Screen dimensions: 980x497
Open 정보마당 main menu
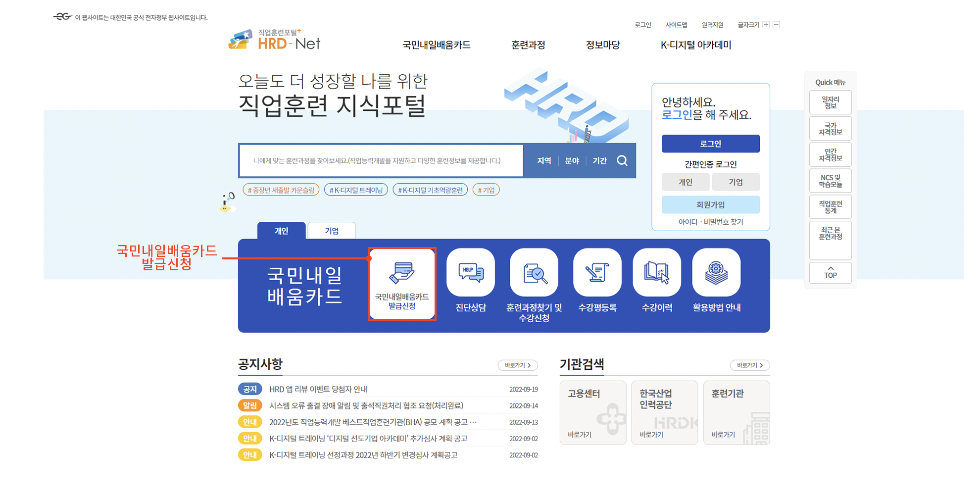point(603,45)
